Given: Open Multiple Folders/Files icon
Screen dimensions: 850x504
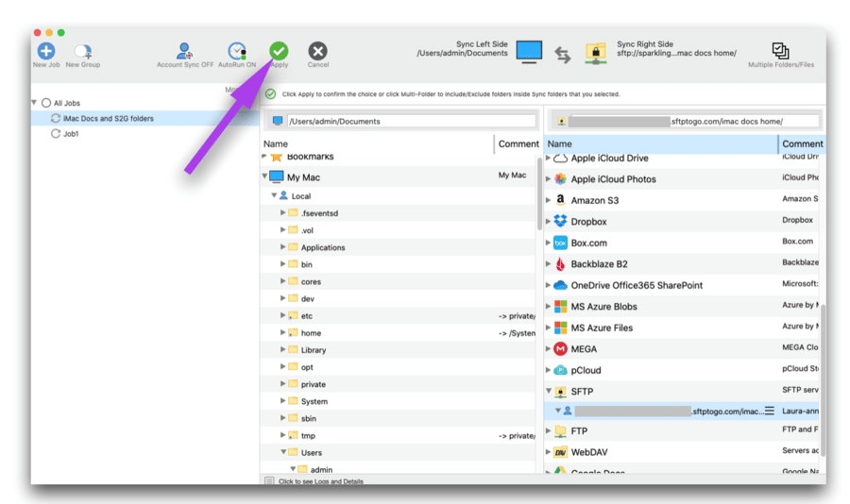Looking at the screenshot, I should [781, 51].
